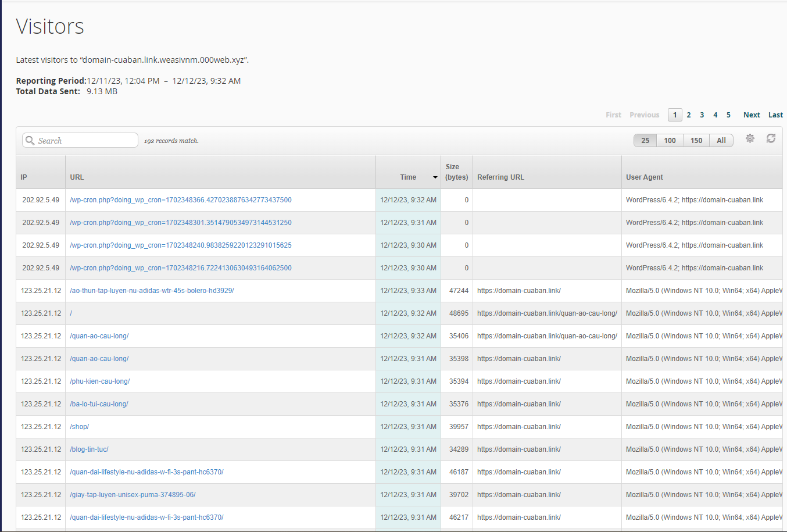Click the Total Data Sent value 9.13 MB
The height and width of the screenshot is (532, 787).
[102, 91]
